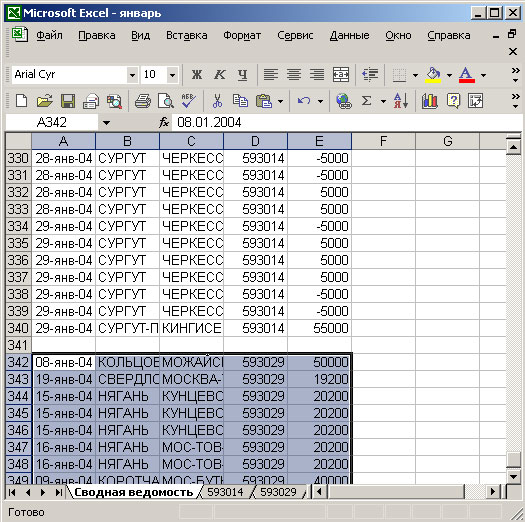Open the font size 10 dropdown

tap(172, 75)
